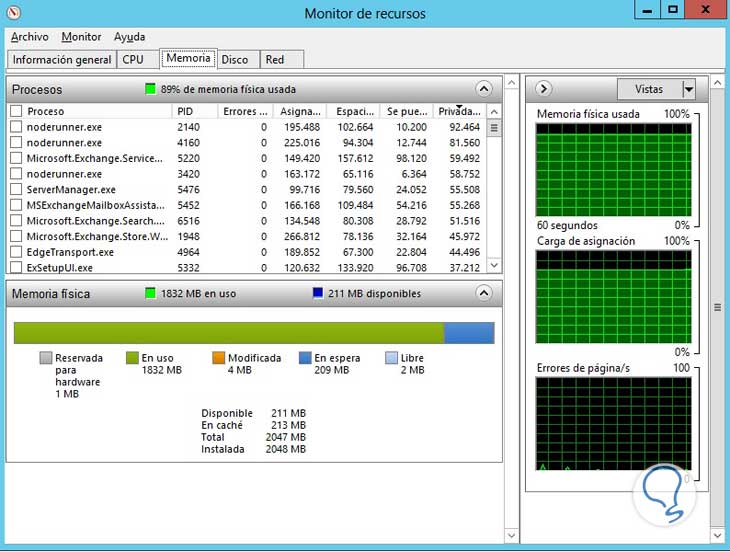
Task: Check the box for noderunner.exe PID 4160
Action: point(16,142)
